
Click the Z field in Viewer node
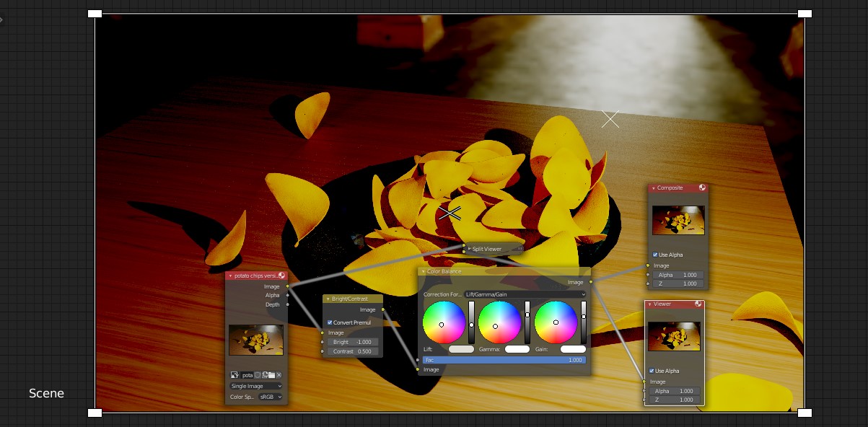(673, 400)
